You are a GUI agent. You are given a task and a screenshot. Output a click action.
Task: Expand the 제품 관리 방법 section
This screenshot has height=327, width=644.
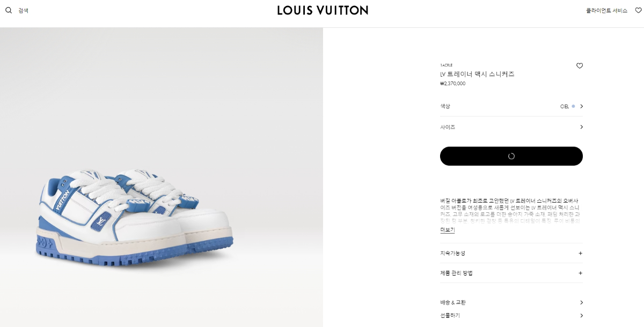(x=511, y=273)
